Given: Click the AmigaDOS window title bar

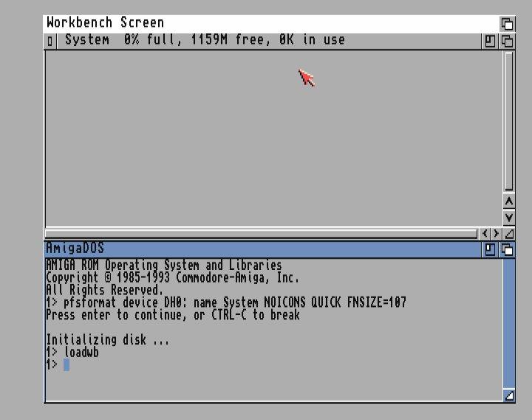Looking at the screenshot, I should tap(262, 249).
